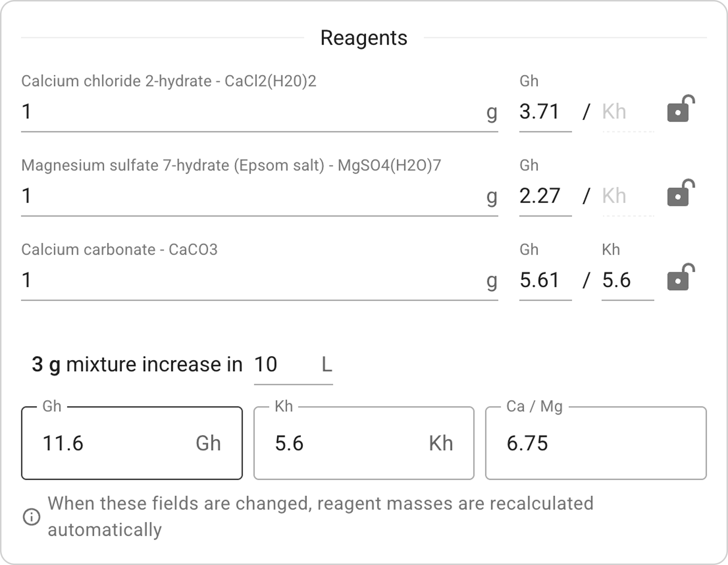Focus the total Kh outlined field
This screenshot has height=565, width=728.
(349, 443)
